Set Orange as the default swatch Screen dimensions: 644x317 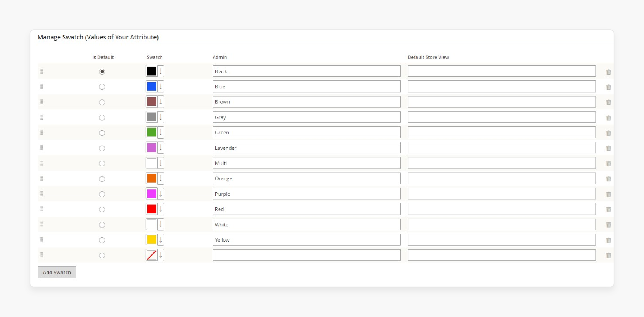click(102, 179)
